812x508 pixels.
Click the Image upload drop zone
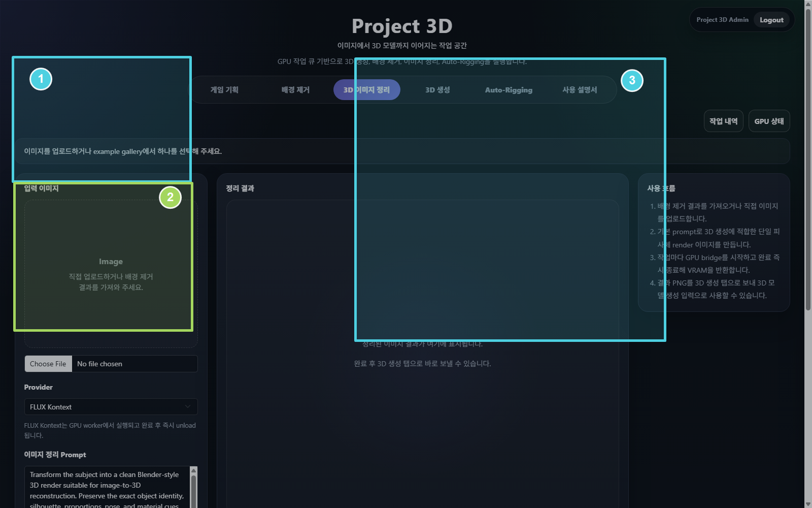click(x=111, y=274)
